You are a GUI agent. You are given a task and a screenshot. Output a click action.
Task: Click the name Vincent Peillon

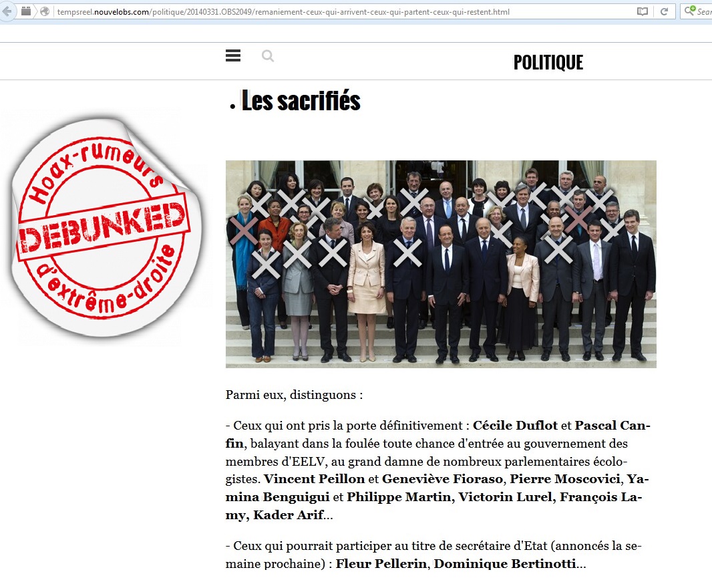(x=314, y=479)
